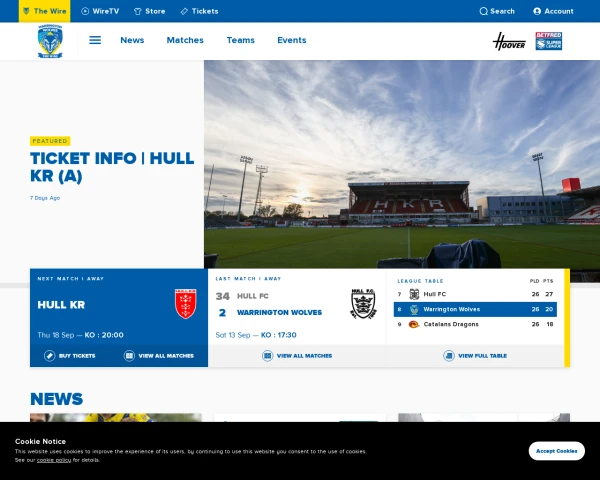Click the Cookie Notice heading

[x=40, y=441]
